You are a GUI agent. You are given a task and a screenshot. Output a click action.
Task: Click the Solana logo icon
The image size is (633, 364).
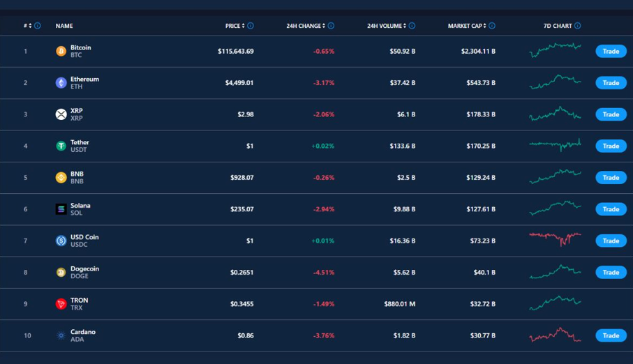(x=61, y=209)
